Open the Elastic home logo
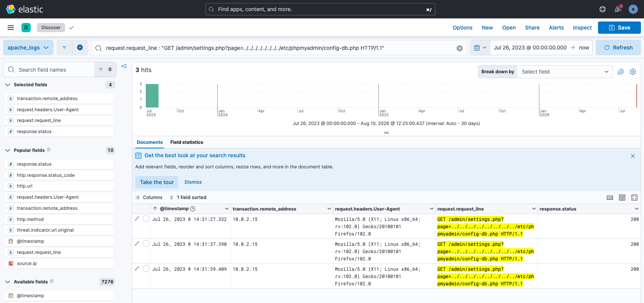 pos(25,9)
